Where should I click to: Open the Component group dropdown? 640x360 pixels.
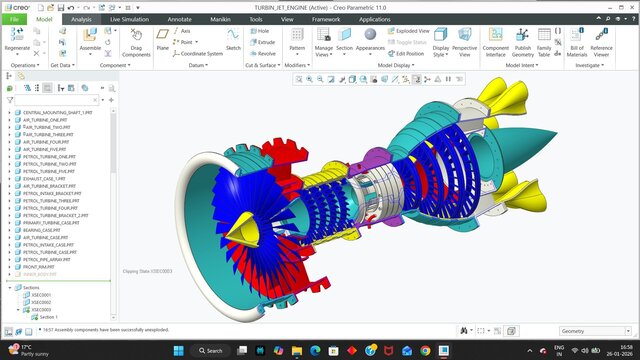[x=115, y=65]
